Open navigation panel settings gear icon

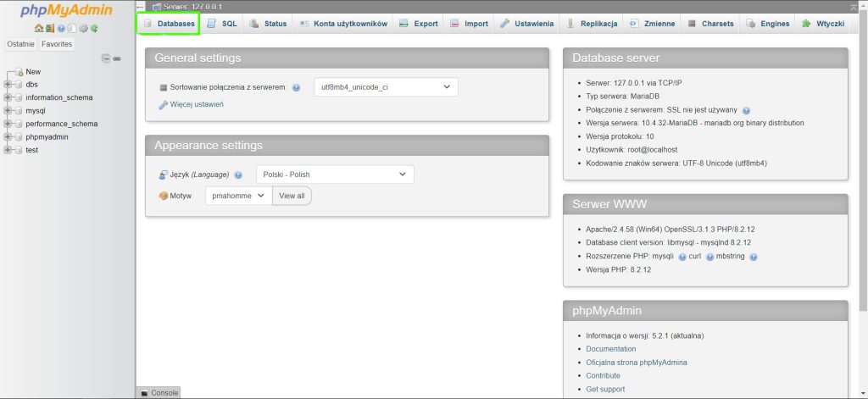[x=83, y=28]
